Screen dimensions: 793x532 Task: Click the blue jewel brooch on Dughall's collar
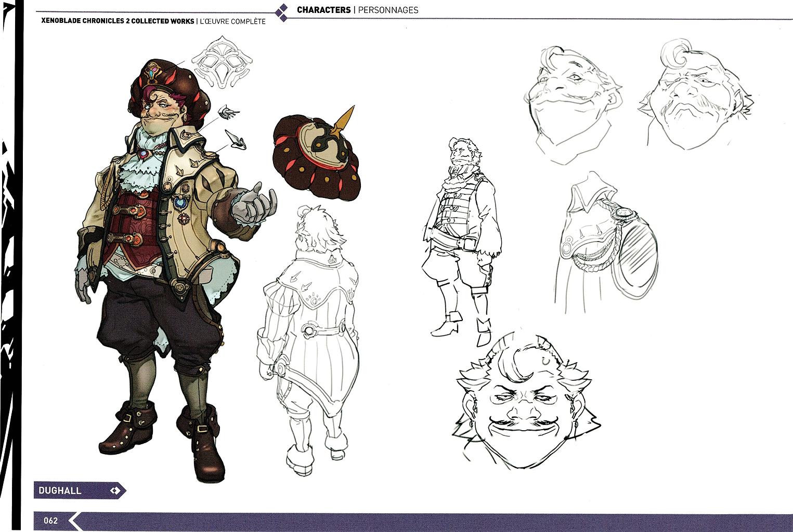point(144,154)
